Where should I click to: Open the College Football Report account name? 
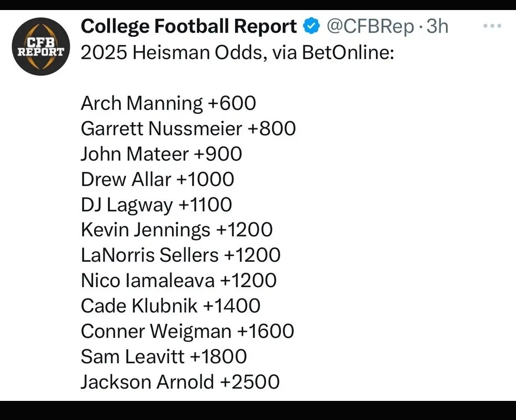pos(189,26)
